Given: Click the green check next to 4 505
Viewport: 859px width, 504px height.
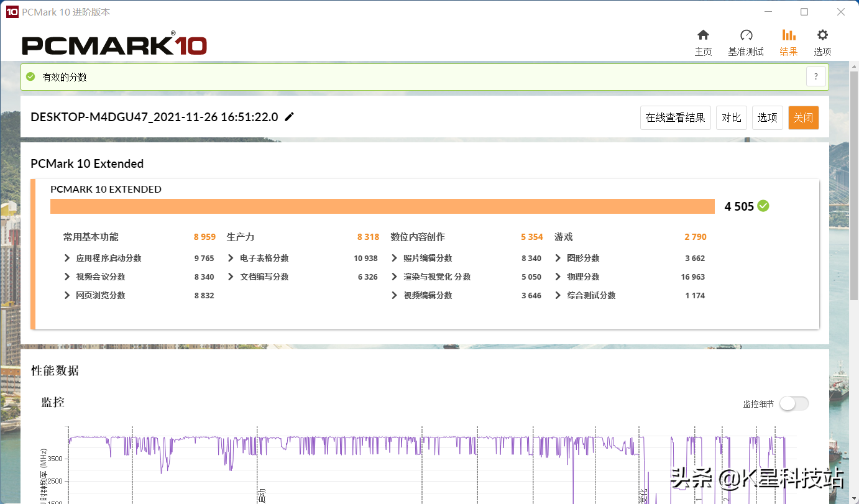Looking at the screenshot, I should [x=763, y=206].
